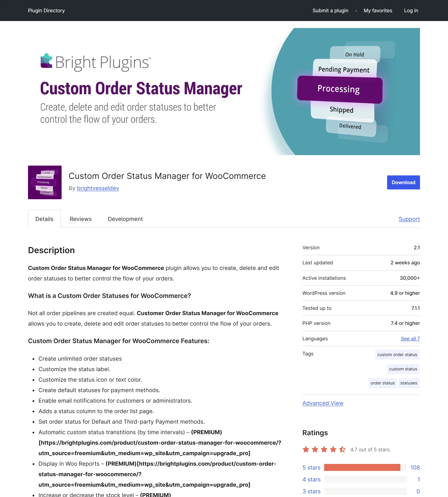The image size is (448, 497).
Task: Switch to the Development tab
Action: coord(125,219)
